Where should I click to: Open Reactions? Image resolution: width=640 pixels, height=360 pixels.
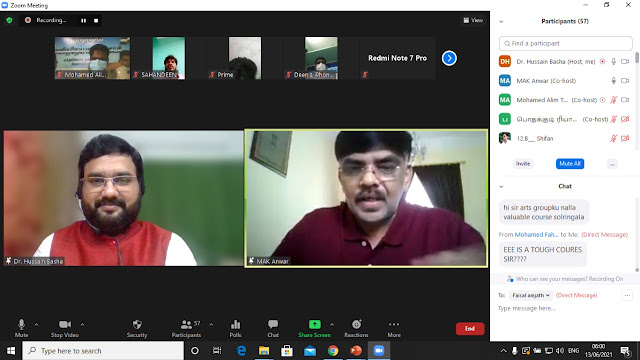coord(356,328)
